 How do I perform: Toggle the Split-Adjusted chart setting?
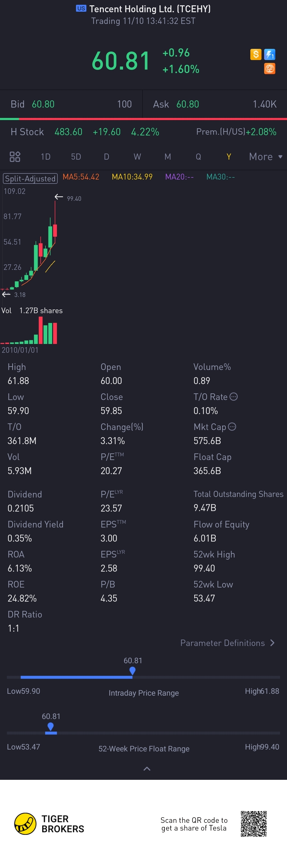point(30,178)
